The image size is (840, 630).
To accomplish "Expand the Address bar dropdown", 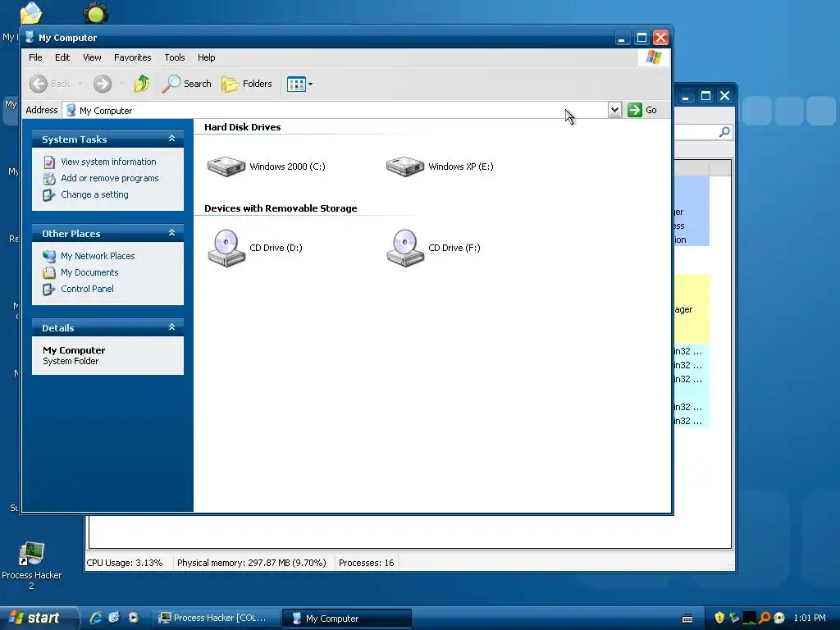I will coord(614,110).
